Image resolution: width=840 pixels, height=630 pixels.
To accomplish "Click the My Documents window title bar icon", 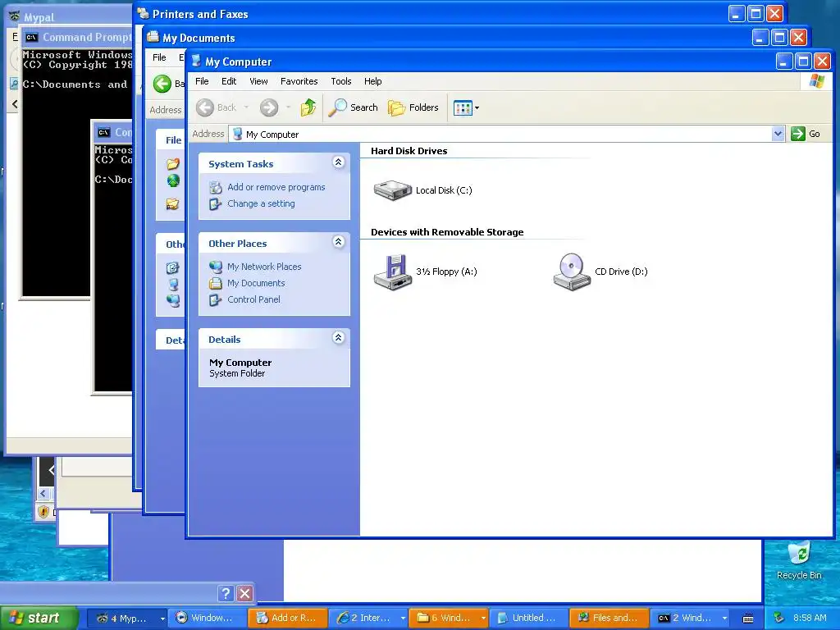I will tap(153, 37).
